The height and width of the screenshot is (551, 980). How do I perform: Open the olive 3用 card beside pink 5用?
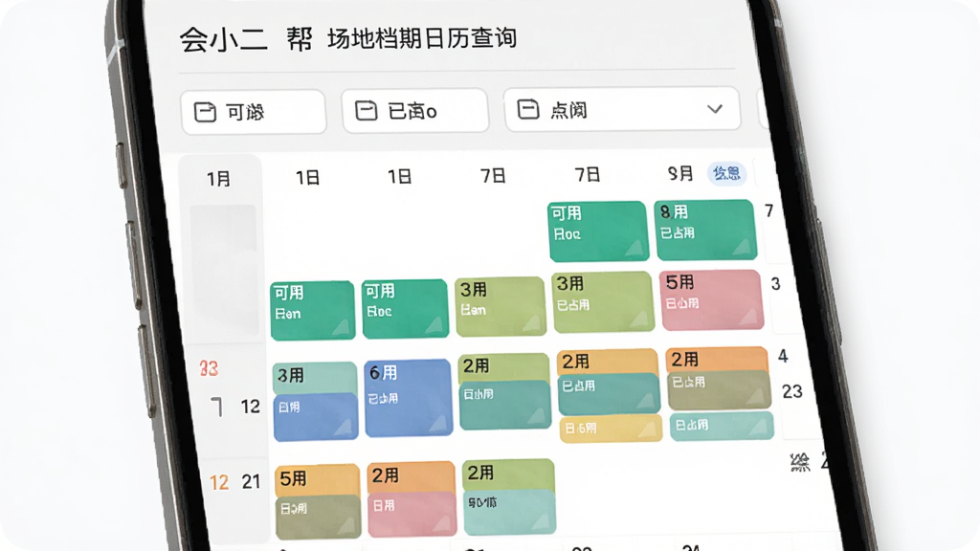point(603,302)
